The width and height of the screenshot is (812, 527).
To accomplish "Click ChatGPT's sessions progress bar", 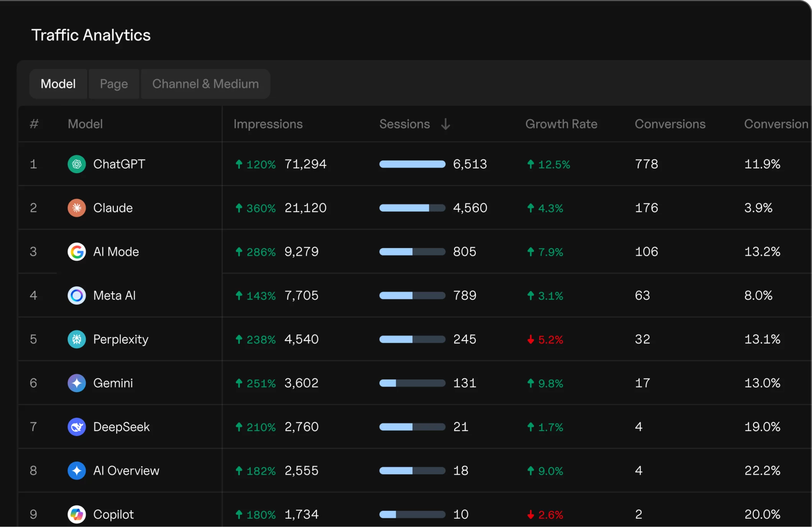I will [x=412, y=164].
